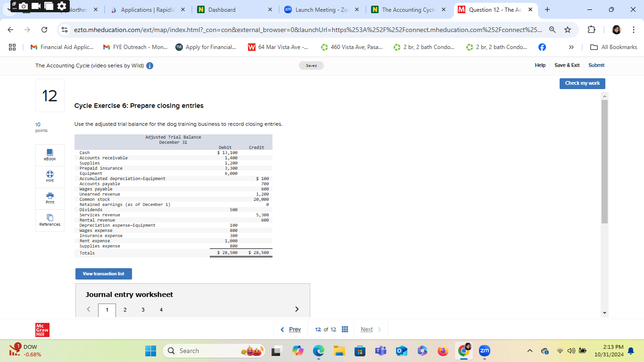Open the browser Extensions menu
This screenshot has width=644, height=362.
pos(592,30)
